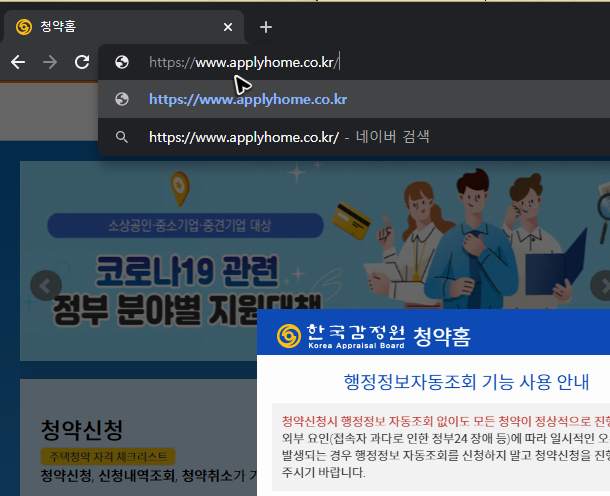
Task: Go forward with the forward arrow
Action: 50,62
